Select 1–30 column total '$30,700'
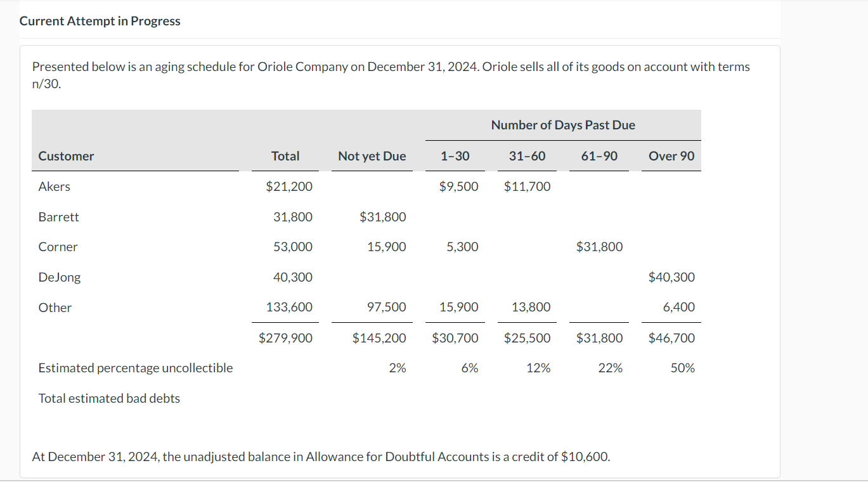The height and width of the screenshot is (482, 868). click(455, 338)
